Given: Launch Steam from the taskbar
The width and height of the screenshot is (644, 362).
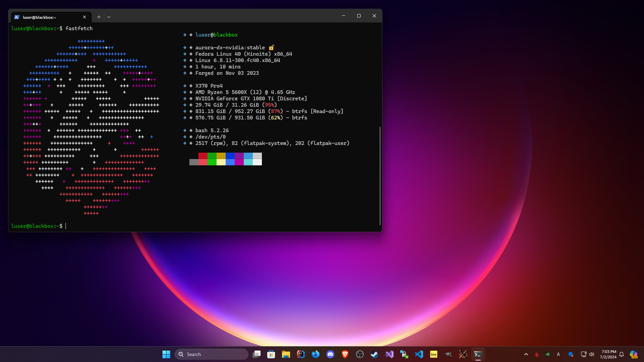Looking at the screenshot, I should click(x=374, y=354).
